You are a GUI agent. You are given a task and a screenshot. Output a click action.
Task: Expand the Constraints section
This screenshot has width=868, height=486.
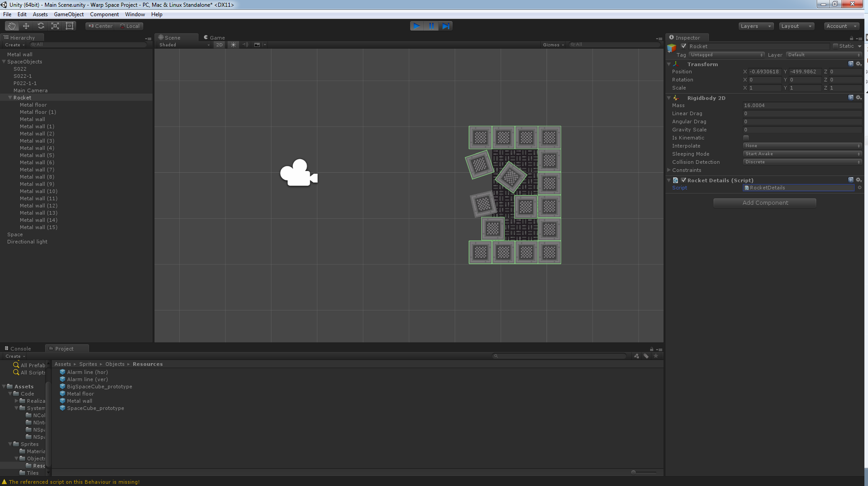coord(669,170)
